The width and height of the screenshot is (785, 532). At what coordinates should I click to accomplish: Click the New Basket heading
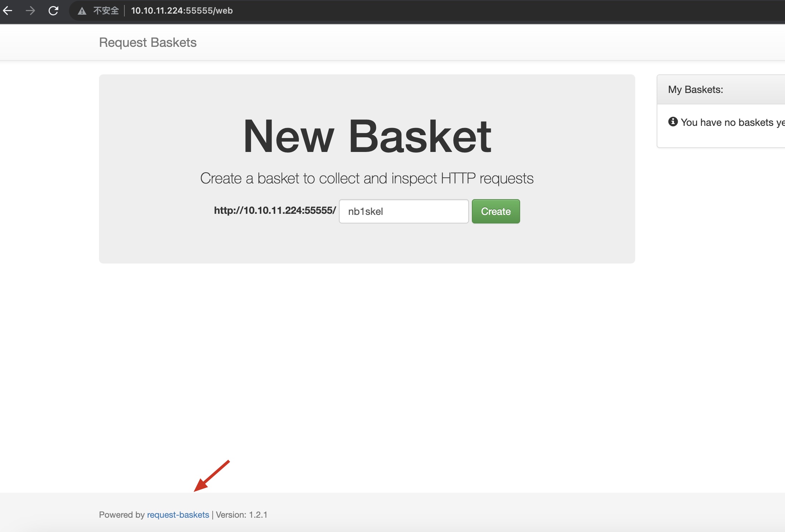367,136
